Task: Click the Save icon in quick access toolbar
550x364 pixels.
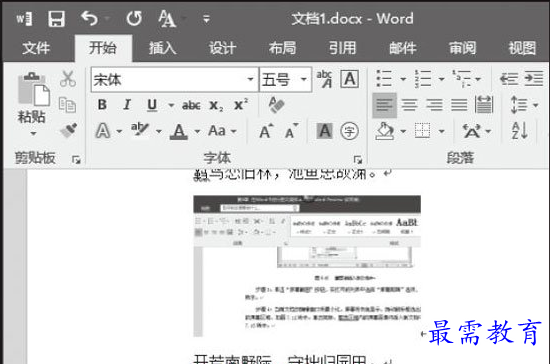Action: pyautogui.click(x=56, y=19)
